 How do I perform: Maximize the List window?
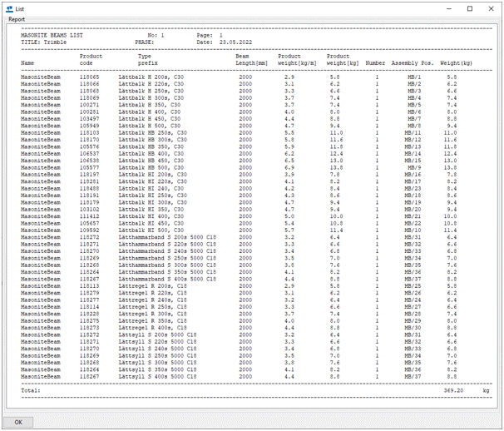coord(470,8)
